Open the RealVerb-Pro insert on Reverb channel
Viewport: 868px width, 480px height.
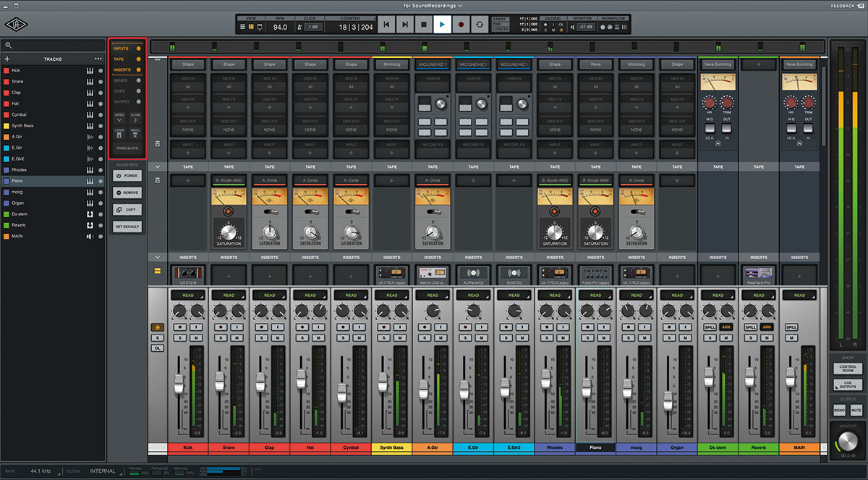(x=759, y=274)
